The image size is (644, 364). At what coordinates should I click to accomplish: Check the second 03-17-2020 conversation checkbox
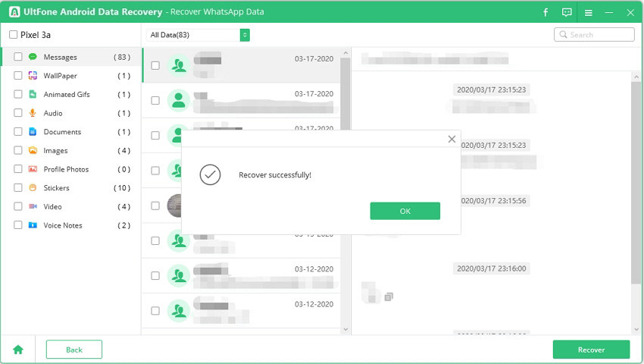coord(155,100)
